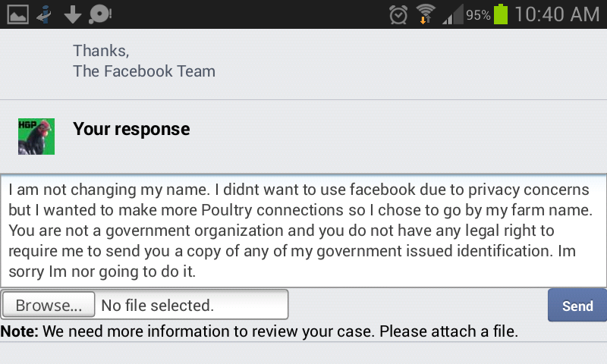
Task: Click the rooster profile picture thumbnail
Action: [x=36, y=136]
